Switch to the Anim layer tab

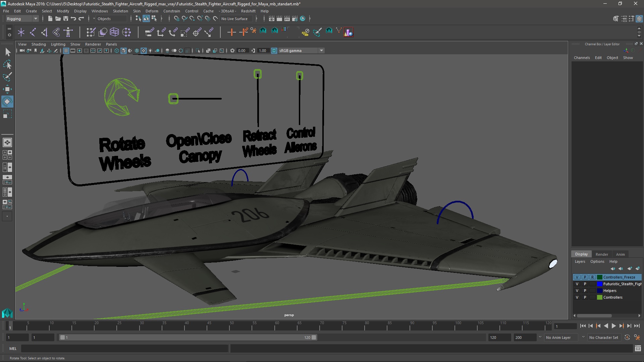[x=620, y=254]
